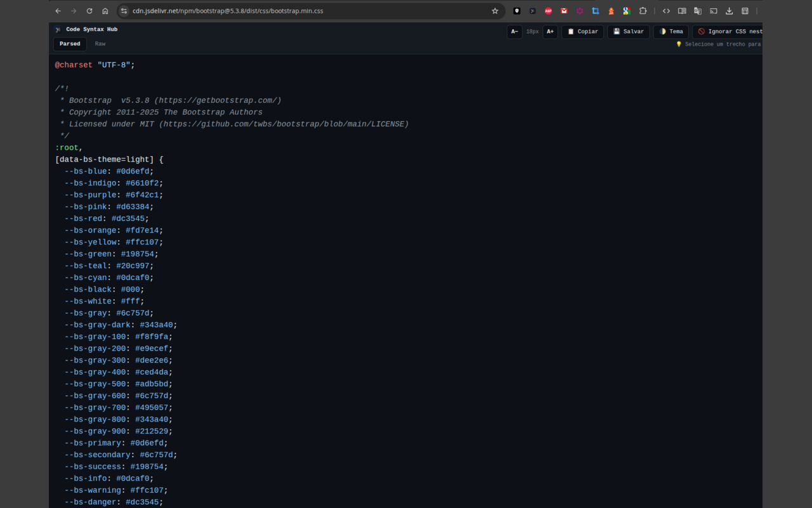
Task: Open the browser downloads icon
Action: (x=730, y=11)
